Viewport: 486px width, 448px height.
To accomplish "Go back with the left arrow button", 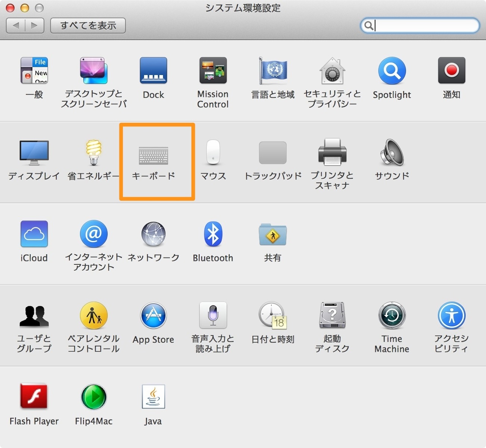I will tap(16, 25).
